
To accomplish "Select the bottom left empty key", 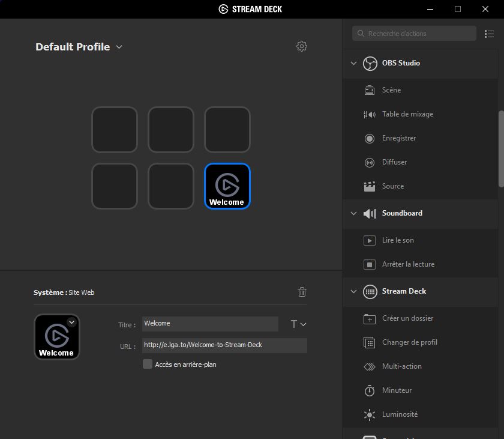I will click(x=115, y=186).
